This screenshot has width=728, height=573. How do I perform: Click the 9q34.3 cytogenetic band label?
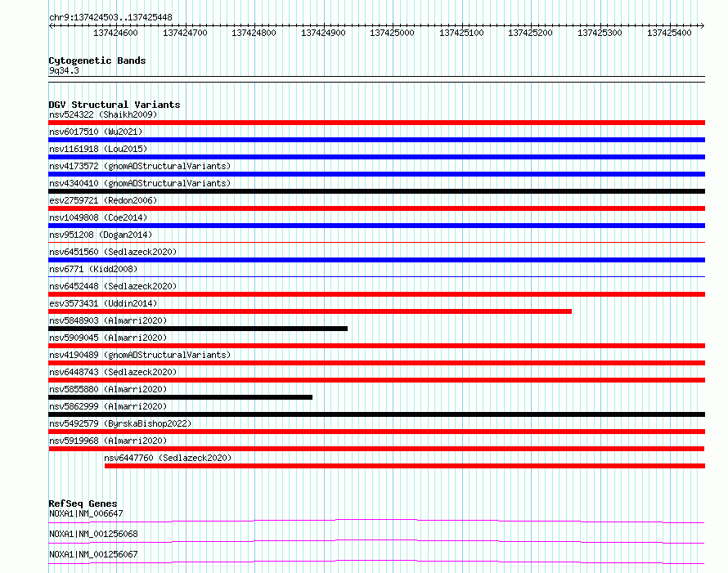64,70
